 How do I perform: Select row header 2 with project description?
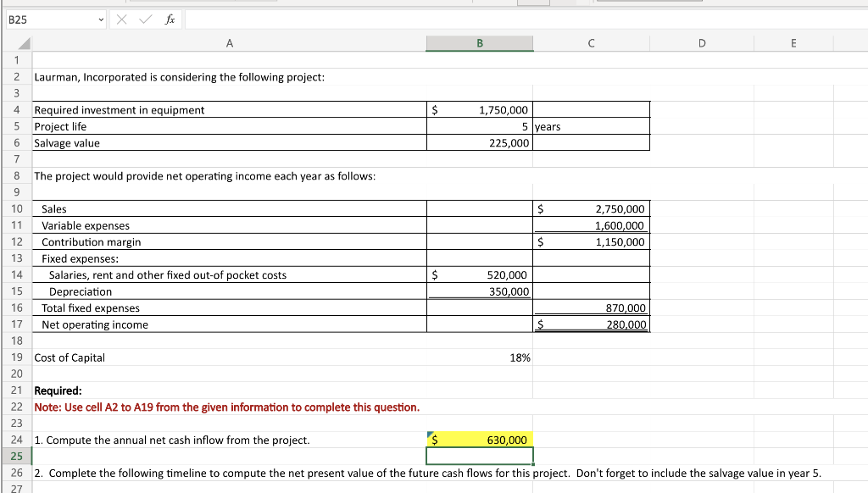(16, 77)
